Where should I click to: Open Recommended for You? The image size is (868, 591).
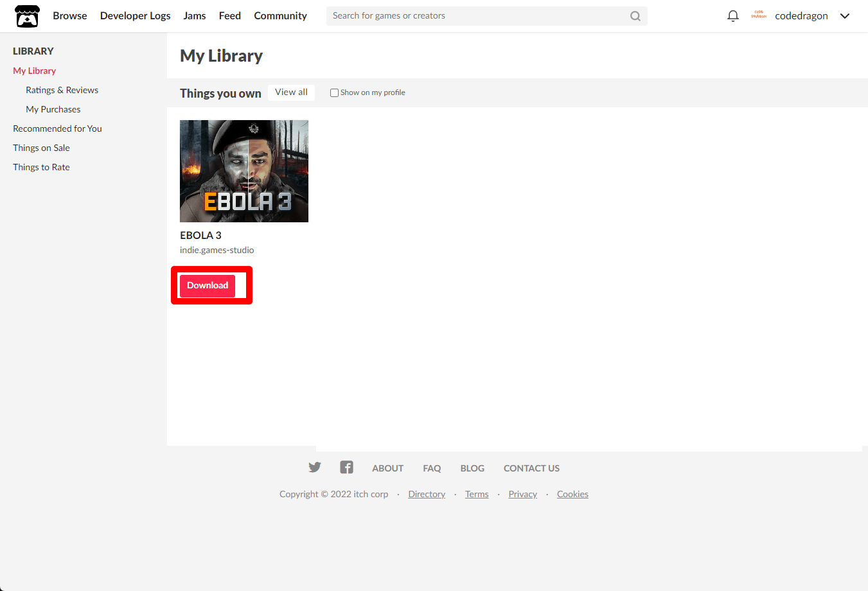tap(58, 128)
